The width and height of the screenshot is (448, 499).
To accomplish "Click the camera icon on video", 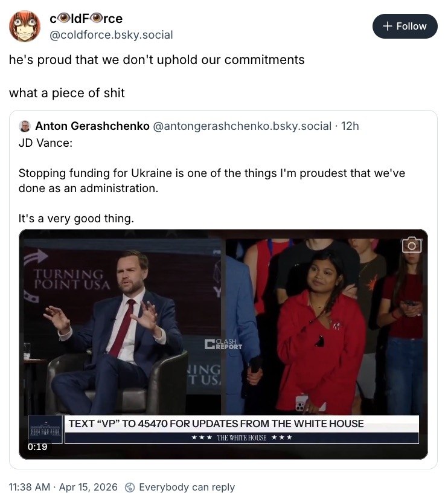I will (x=412, y=245).
